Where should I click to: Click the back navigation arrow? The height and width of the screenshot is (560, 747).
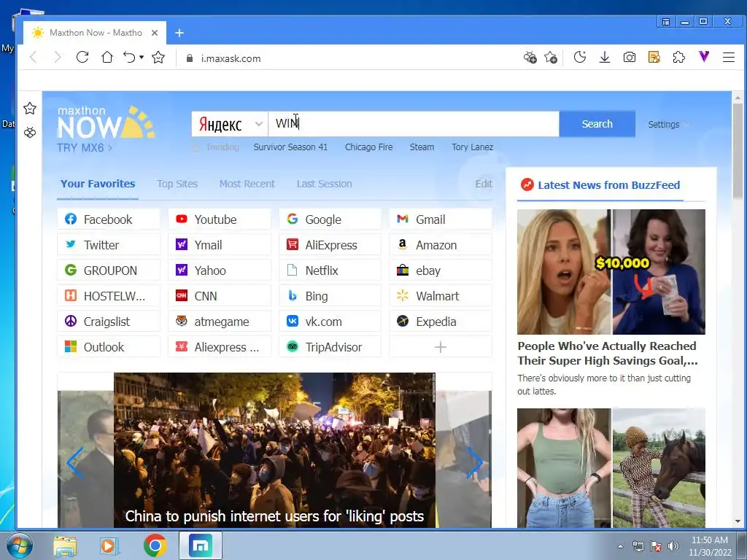click(34, 58)
